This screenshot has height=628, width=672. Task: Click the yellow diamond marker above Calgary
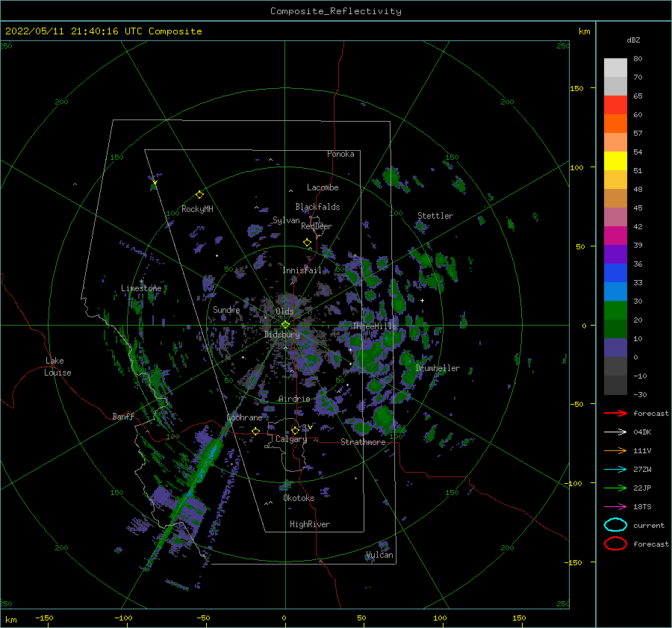[x=295, y=430]
